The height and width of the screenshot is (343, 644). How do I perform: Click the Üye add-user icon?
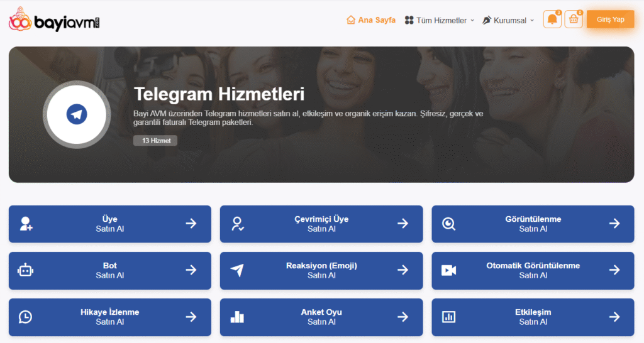click(x=26, y=224)
